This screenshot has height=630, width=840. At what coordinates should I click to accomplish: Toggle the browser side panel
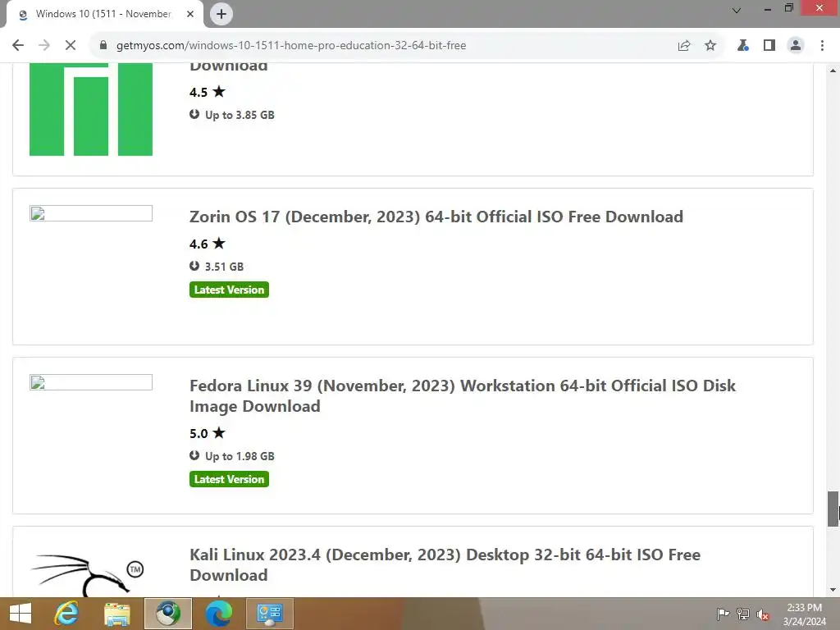(x=769, y=46)
